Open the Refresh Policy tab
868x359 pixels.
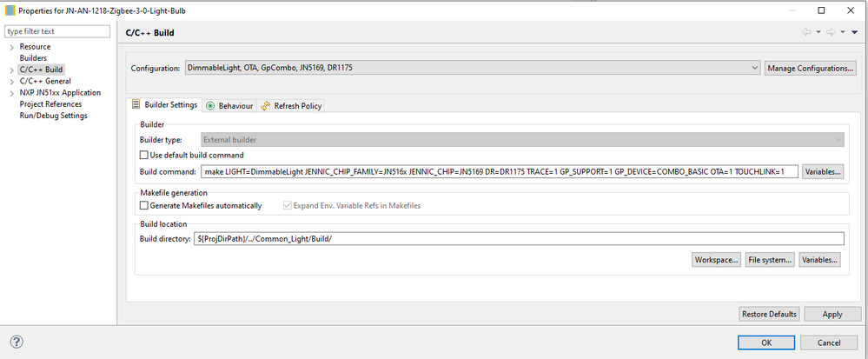point(291,106)
